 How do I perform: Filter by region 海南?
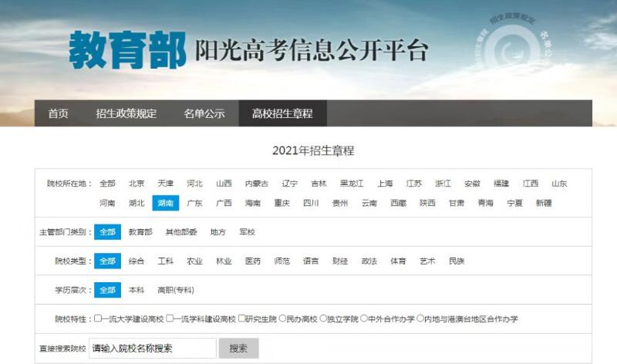[253, 203]
